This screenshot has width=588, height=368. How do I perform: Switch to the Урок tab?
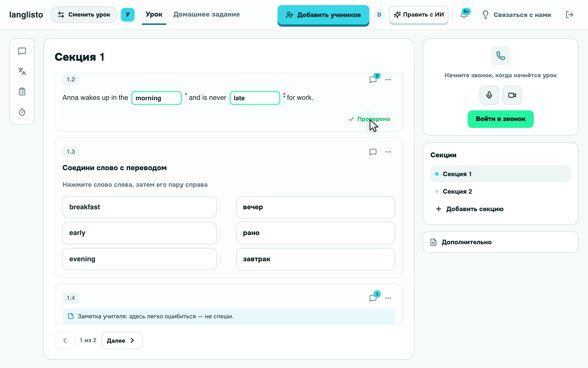(x=154, y=14)
